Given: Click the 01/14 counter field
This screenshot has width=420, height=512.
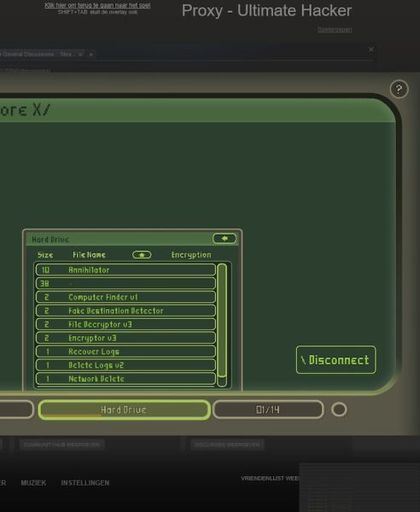Looking at the screenshot, I should click(268, 410).
